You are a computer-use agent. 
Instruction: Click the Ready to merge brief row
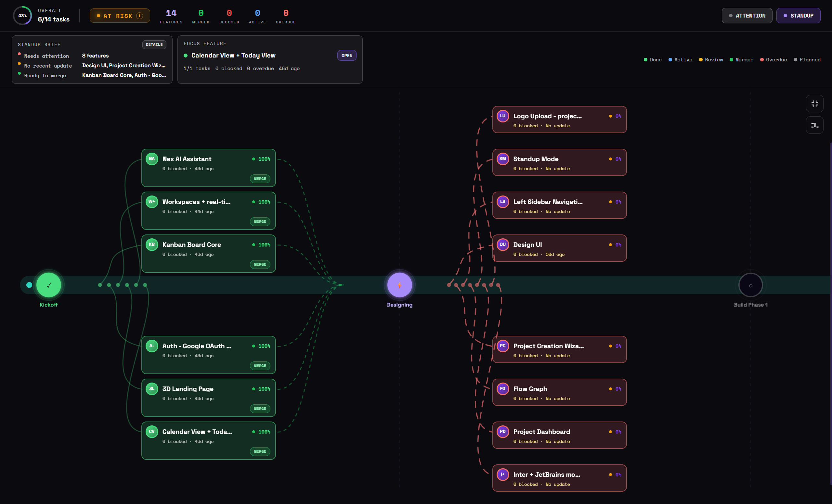tap(92, 75)
